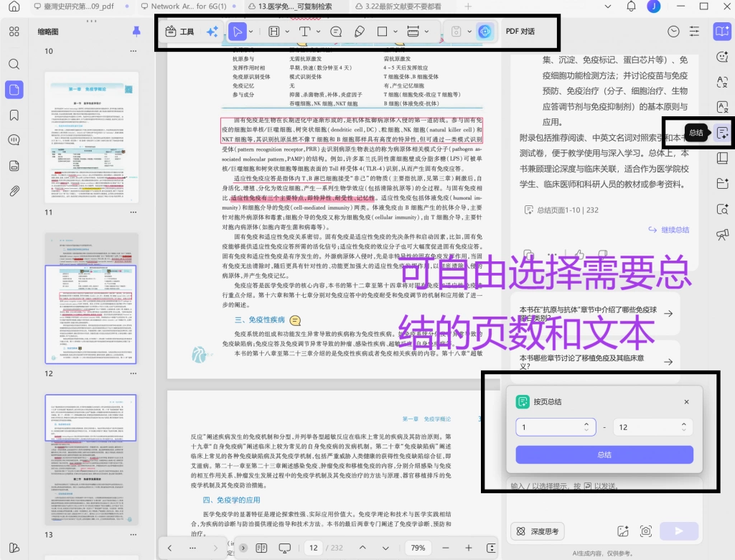Screen dimensions: 735x560
Task: Open the 79% zoom level box
Action: [418, 548]
